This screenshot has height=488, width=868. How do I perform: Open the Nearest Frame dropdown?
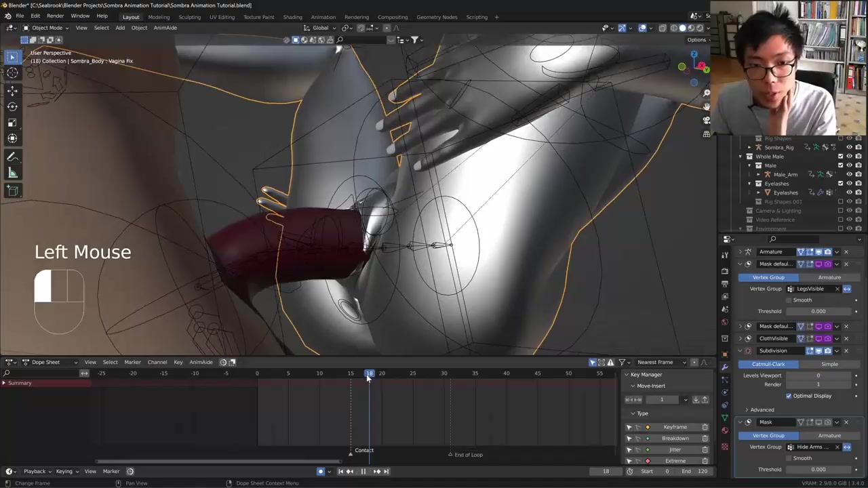(661, 362)
